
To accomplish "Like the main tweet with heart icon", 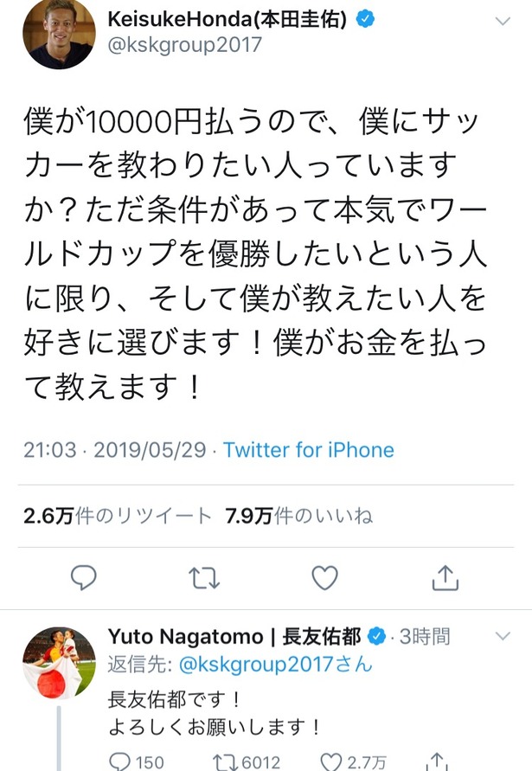I will 325,577.
